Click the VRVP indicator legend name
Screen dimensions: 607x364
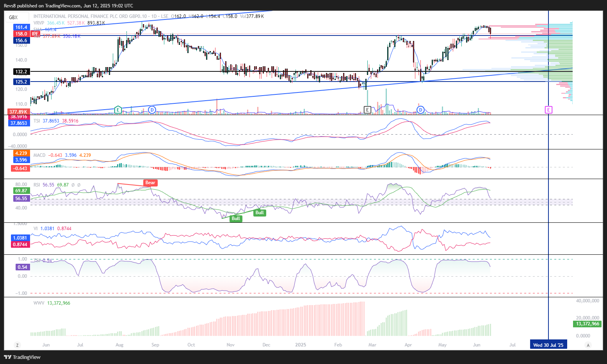(39, 23)
